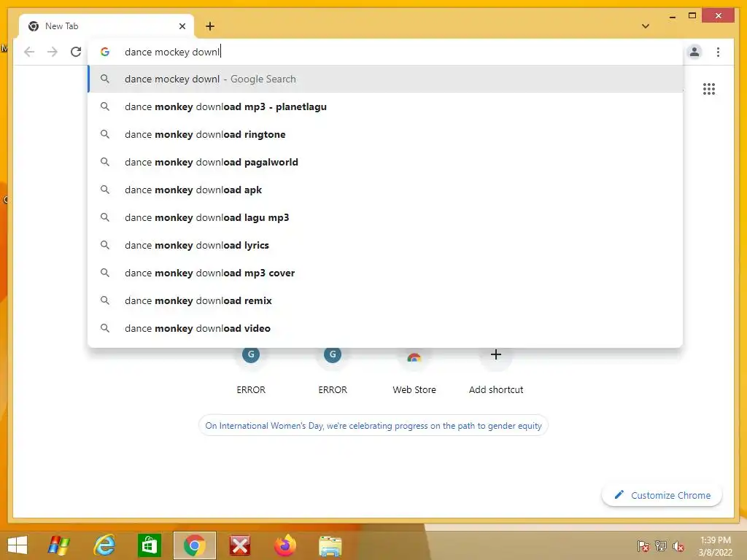Click the Chrome icon in the taskbar
The image size is (747, 560).
(x=194, y=545)
